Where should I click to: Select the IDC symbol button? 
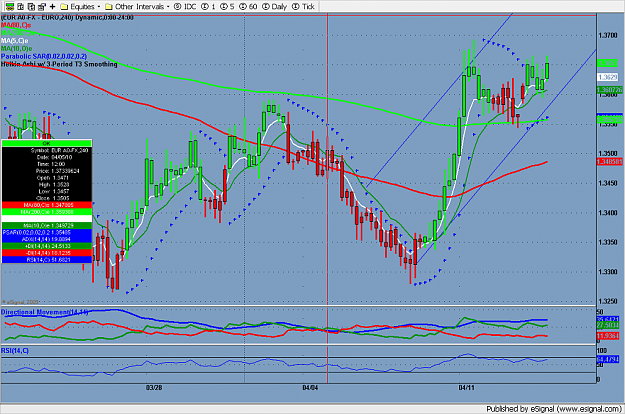coord(185,6)
